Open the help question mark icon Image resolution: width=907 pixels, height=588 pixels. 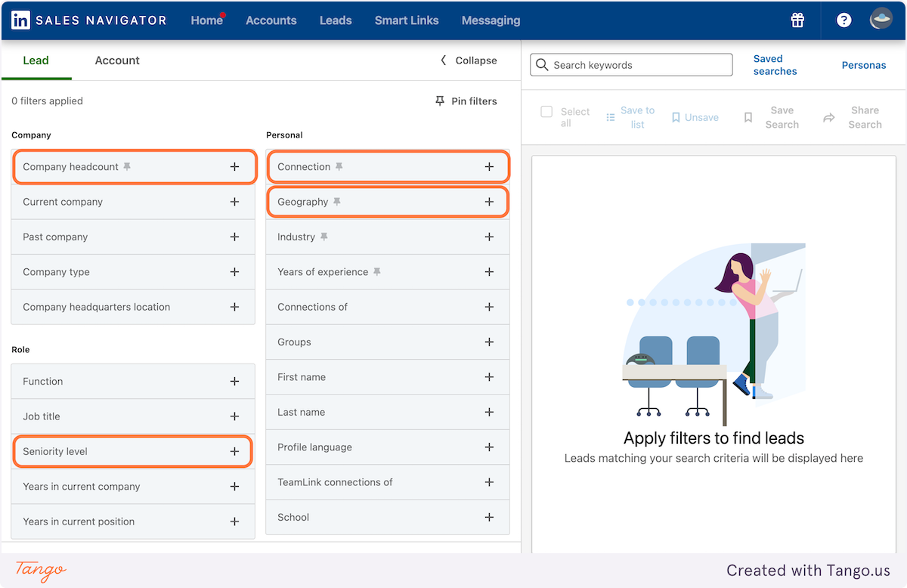pyautogui.click(x=844, y=20)
